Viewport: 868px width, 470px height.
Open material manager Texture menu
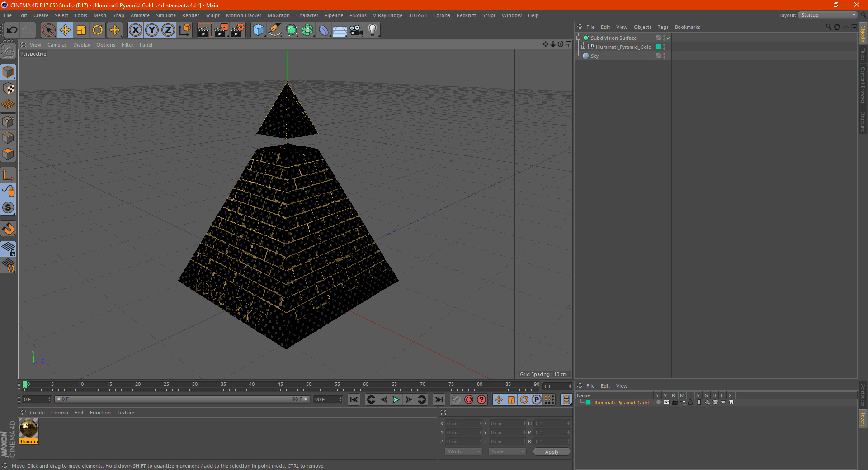coord(125,413)
